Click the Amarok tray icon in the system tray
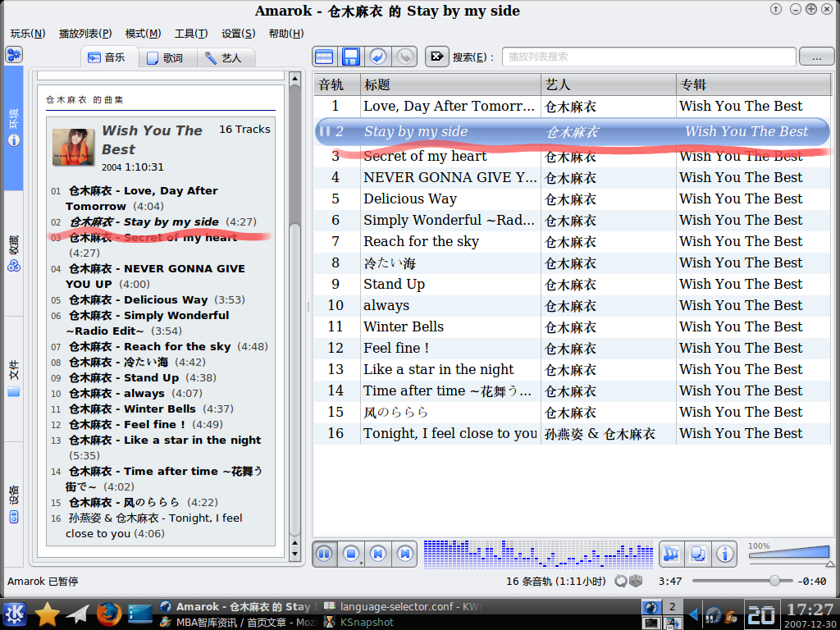840x630 pixels. pos(713,614)
